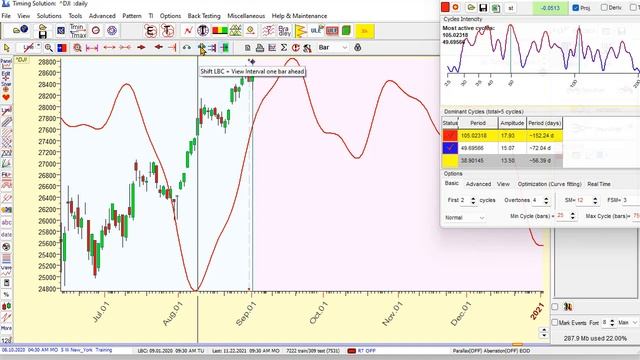
Task: Click the magnifying glass zoom tool
Action: pyautogui.click(x=49, y=48)
